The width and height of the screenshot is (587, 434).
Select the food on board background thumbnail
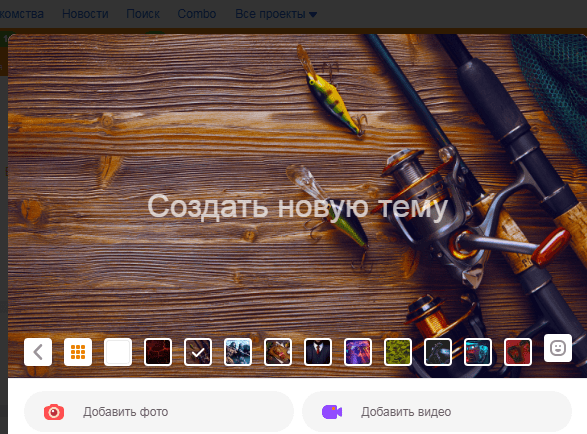(278, 352)
